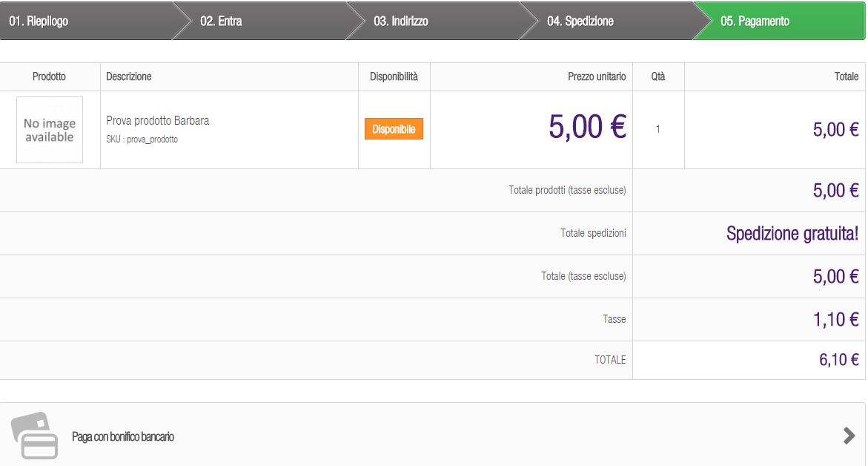Go to step 01. Riepilogo
868x466 pixels.
coord(39,22)
